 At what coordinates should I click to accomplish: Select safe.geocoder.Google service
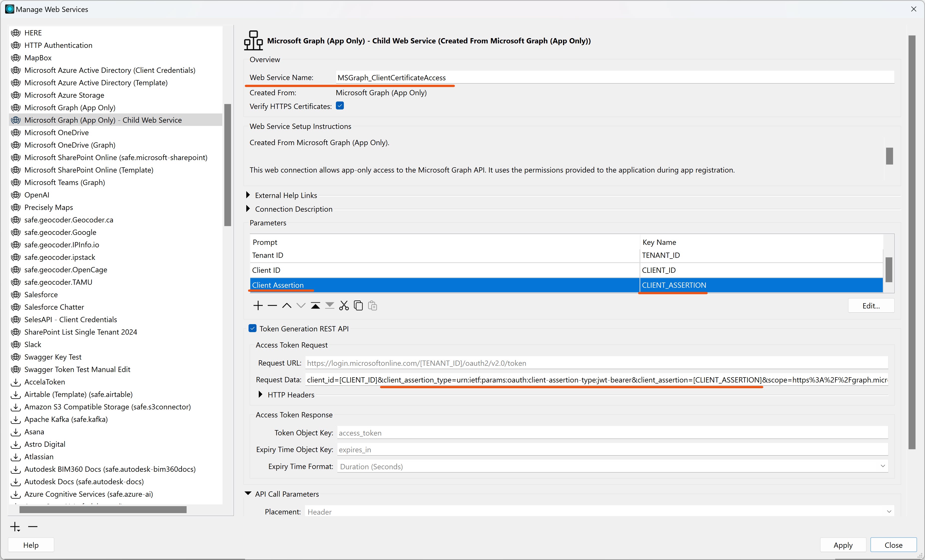coord(60,232)
